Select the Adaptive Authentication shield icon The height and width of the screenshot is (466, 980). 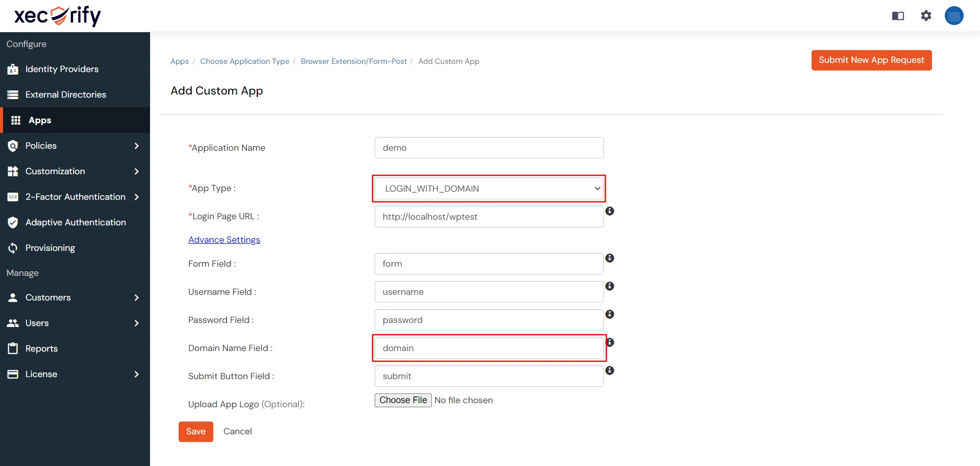tap(13, 222)
